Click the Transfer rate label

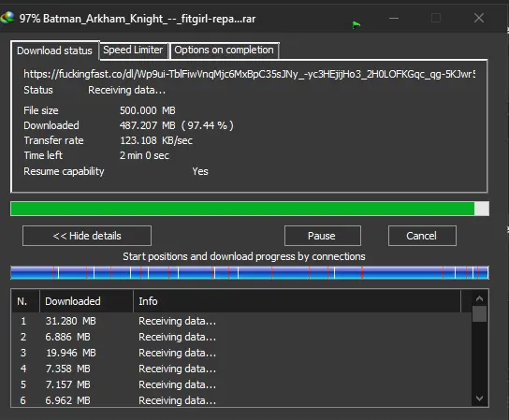(53, 140)
